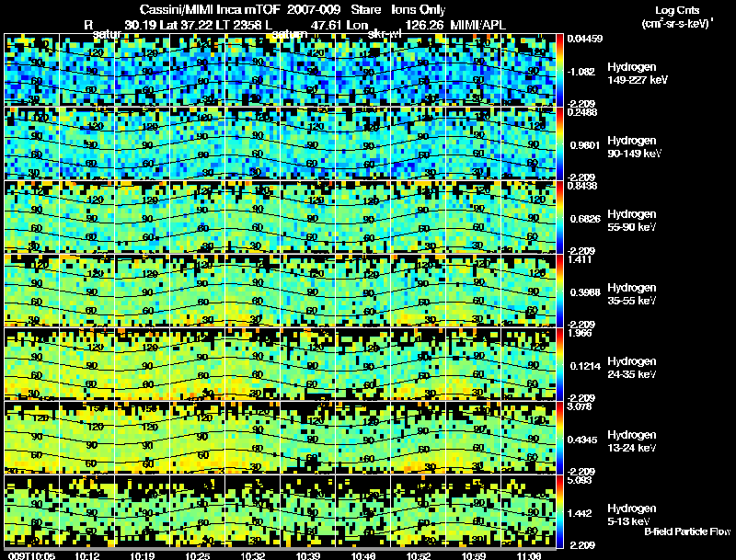This screenshot has height=560, width=736.
Task: Click the 1.411 colorbar value
Action: tap(580, 259)
